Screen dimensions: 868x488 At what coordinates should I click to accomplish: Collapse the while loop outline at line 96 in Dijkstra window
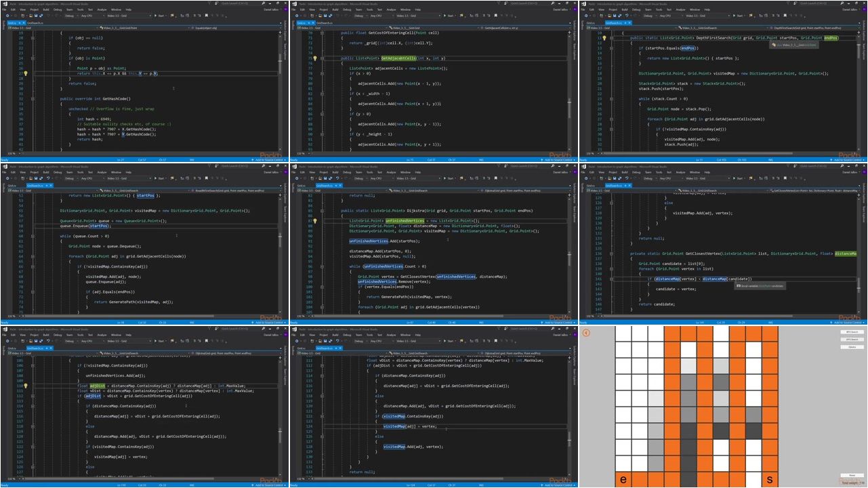coord(322,266)
